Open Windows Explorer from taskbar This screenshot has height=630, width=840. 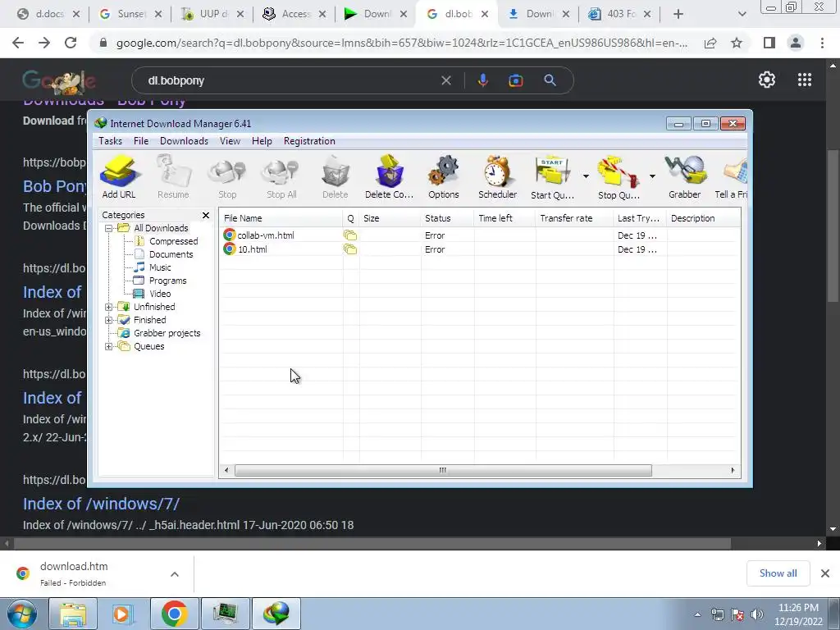[72, 614]
